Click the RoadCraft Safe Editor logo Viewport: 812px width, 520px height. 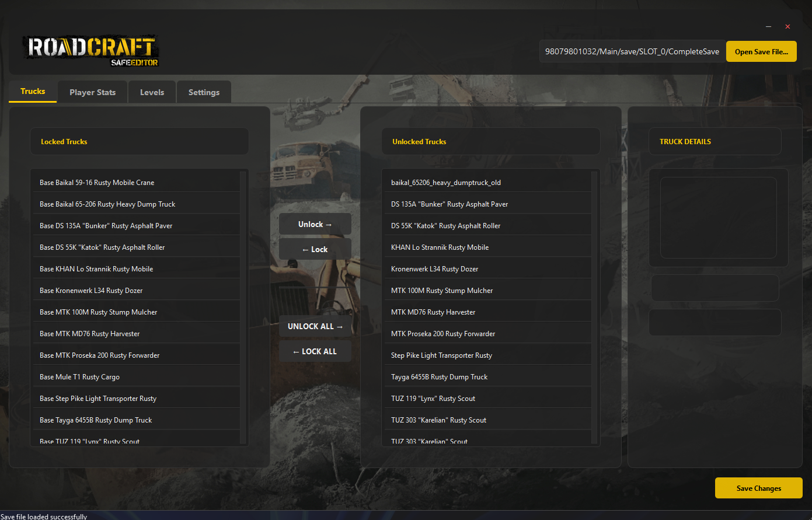tap(90, 51)
